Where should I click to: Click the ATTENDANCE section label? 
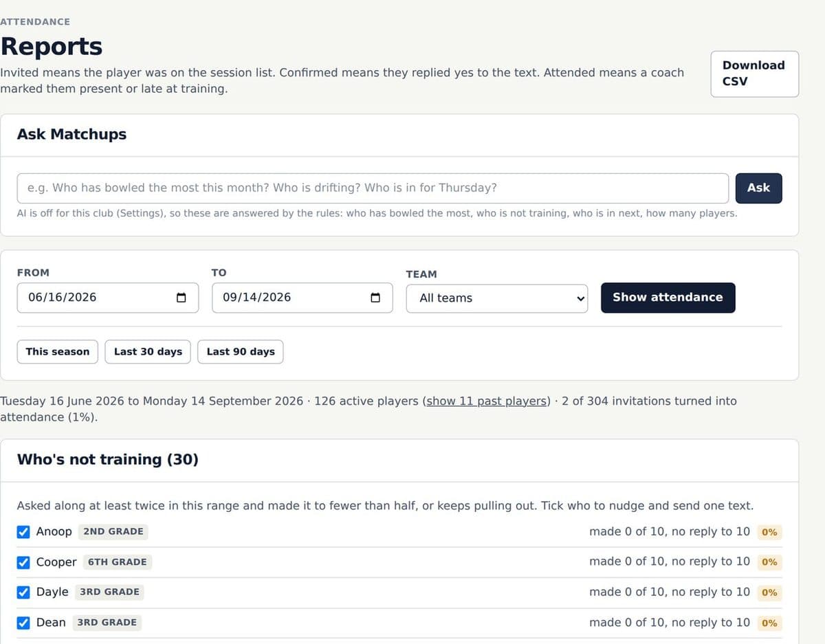click(35, 22)
